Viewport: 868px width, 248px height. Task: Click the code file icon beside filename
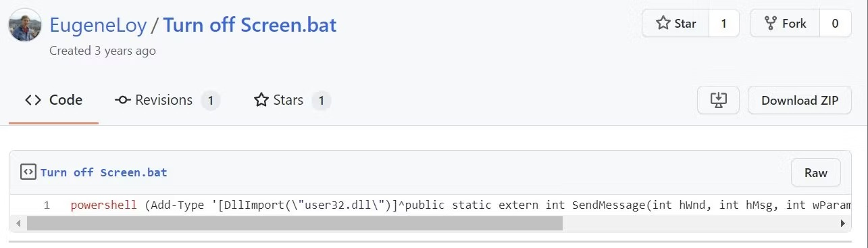[28, 172]
